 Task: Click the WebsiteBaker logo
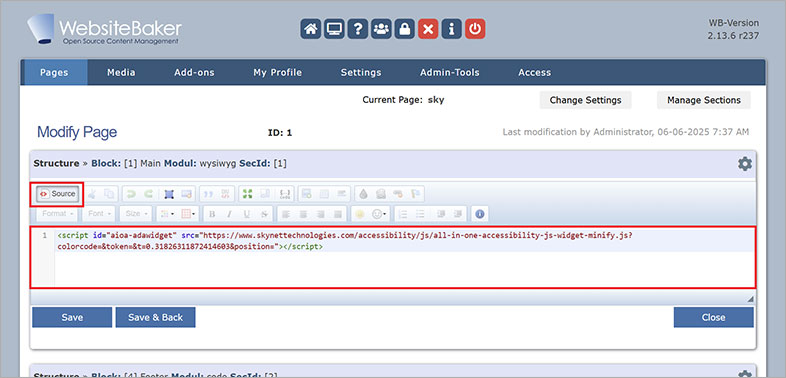(104, 29)
